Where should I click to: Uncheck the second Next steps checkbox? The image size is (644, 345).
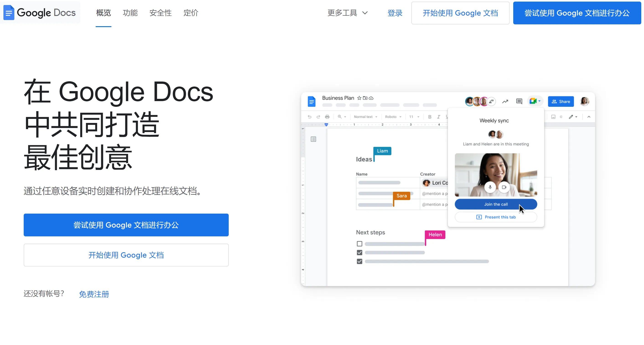[x=359, y=253]
